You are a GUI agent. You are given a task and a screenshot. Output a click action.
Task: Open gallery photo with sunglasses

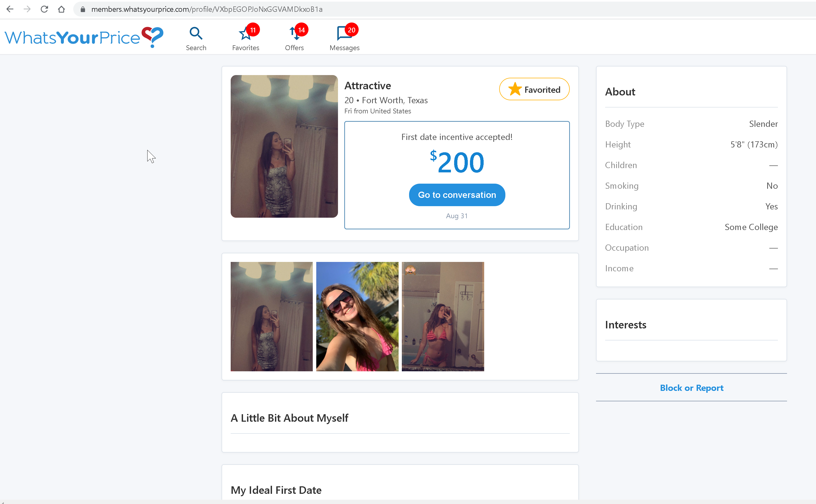[357, 316]
